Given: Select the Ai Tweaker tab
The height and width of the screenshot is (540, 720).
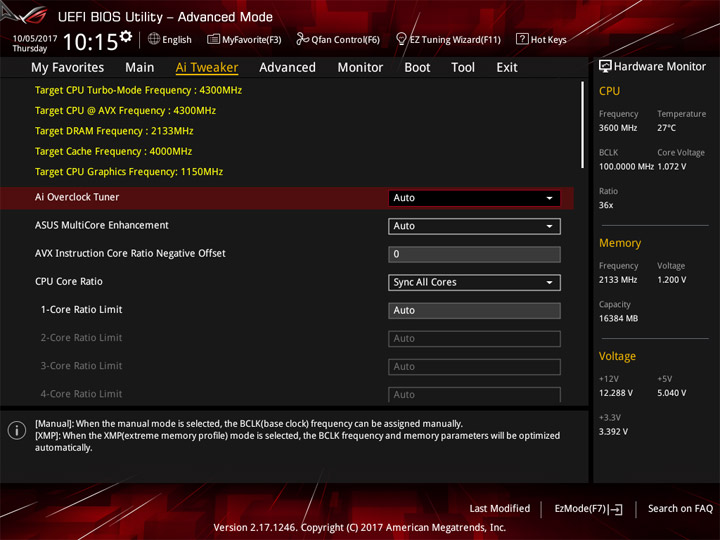Looking at the screenshot, I should 207,68.
